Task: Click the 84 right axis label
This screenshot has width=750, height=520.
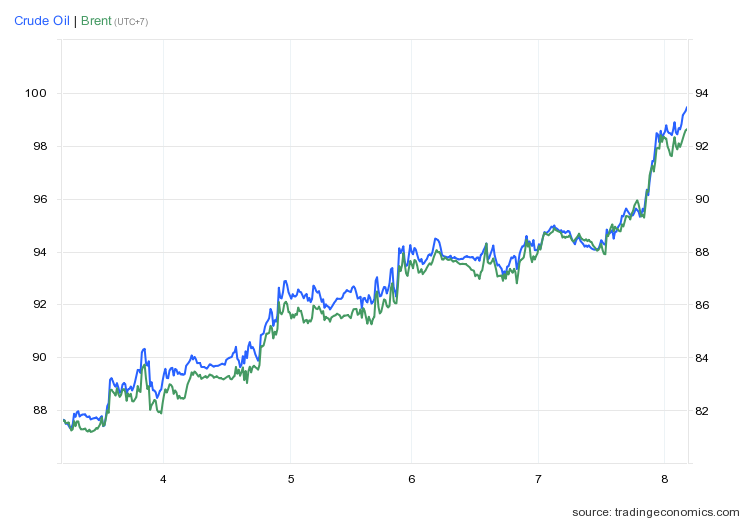Action: pyautogui.click(x=702, y=357)
